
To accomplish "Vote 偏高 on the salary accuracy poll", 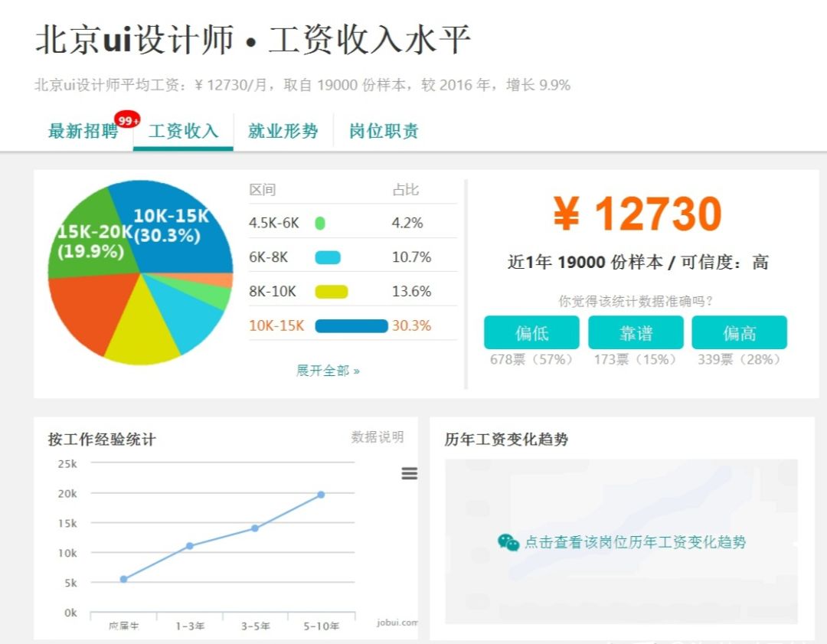I will (x=740, y=332).
